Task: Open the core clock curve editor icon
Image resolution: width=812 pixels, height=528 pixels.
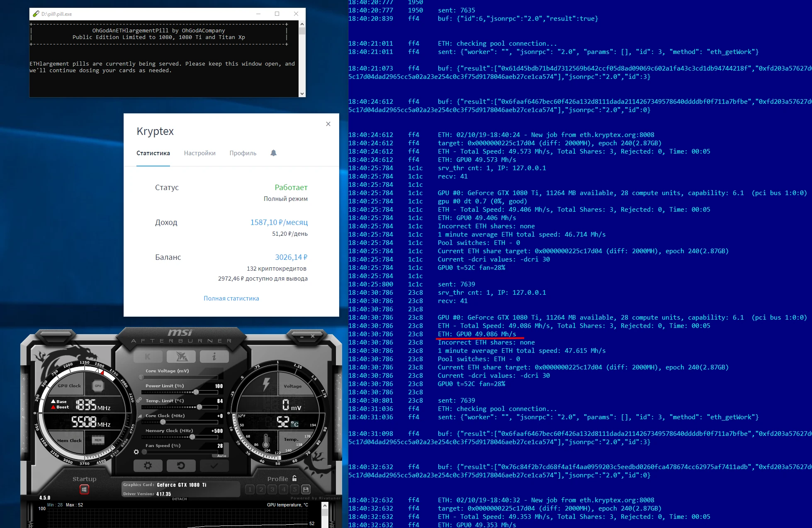Action: pyautogui.click(x=140, y=416)
